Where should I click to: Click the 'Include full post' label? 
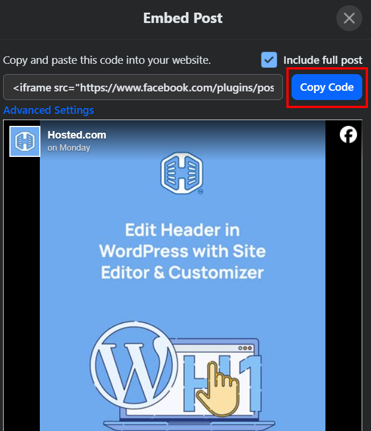[x=323, y=60]
